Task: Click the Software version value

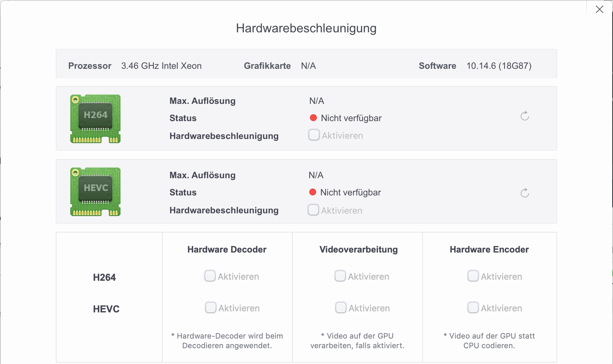Action: coord(499,66)
